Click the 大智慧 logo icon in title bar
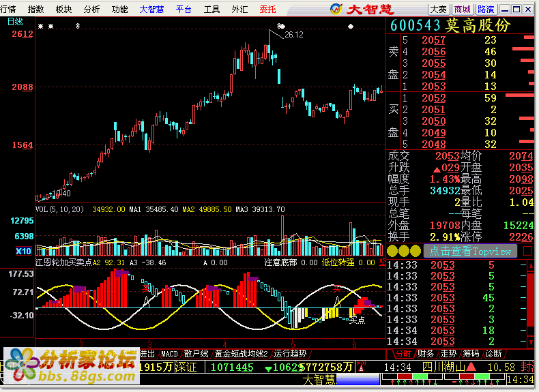This screenshot has width=539, height=392. point(336,9)
